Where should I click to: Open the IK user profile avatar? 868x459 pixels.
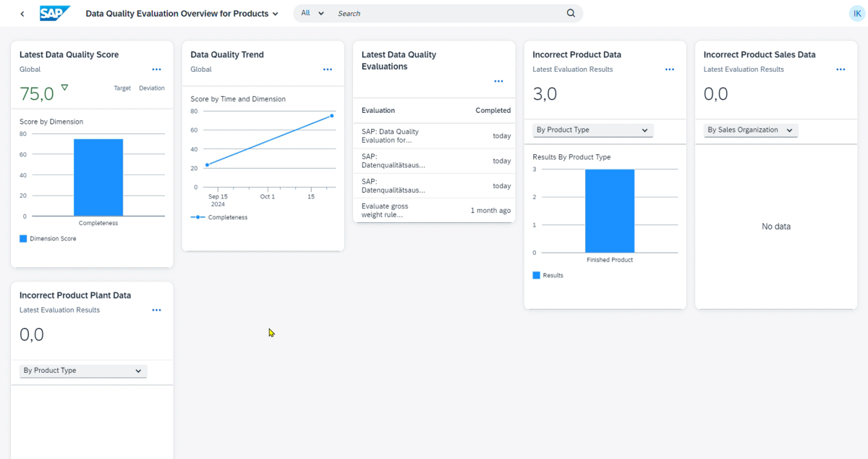click(x=856, y=13)
